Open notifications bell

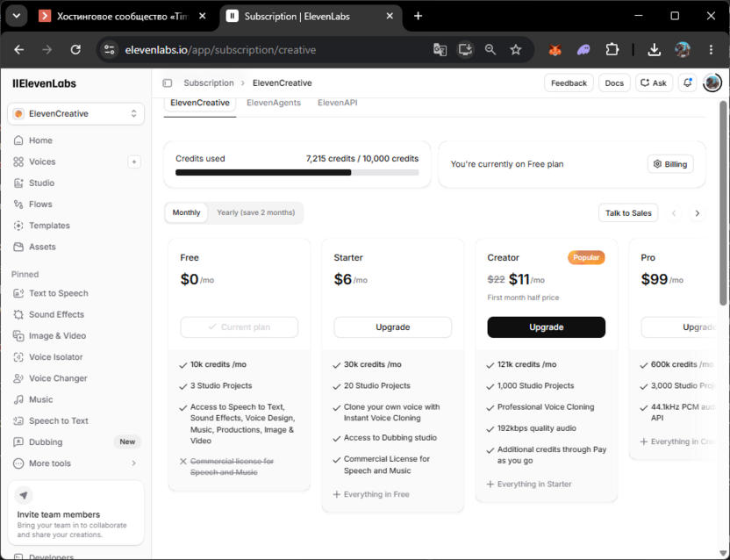[687, 83]
